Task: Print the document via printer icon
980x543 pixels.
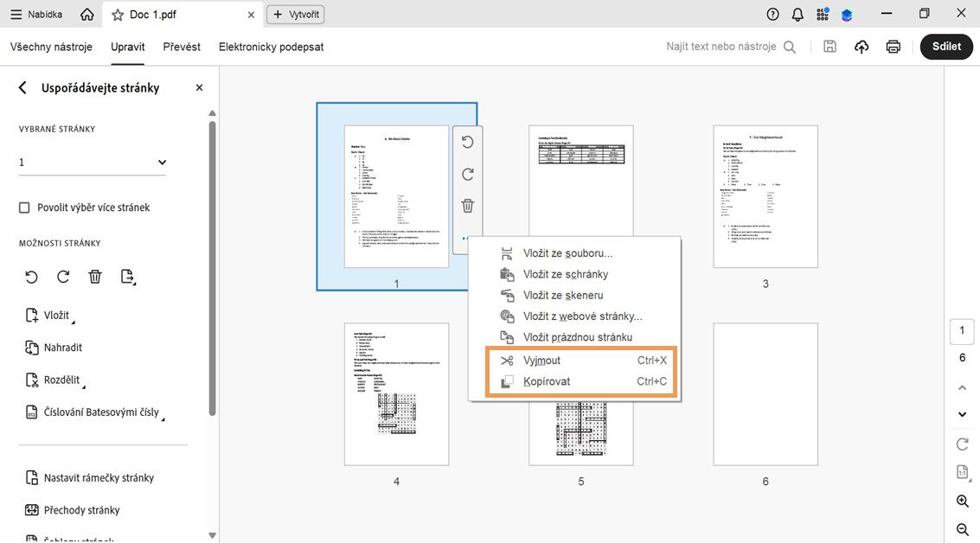Action: pyautogui.click(x=894, y=46)
